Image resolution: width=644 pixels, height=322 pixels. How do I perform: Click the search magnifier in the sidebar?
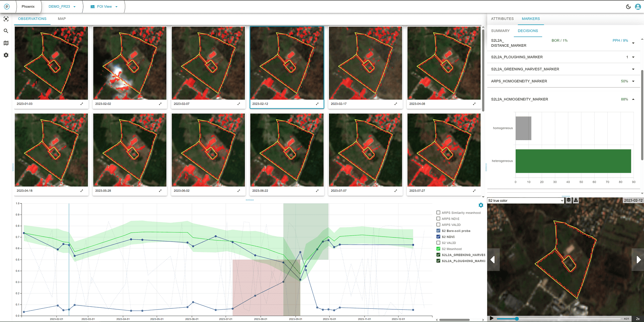tap(6, 31)
